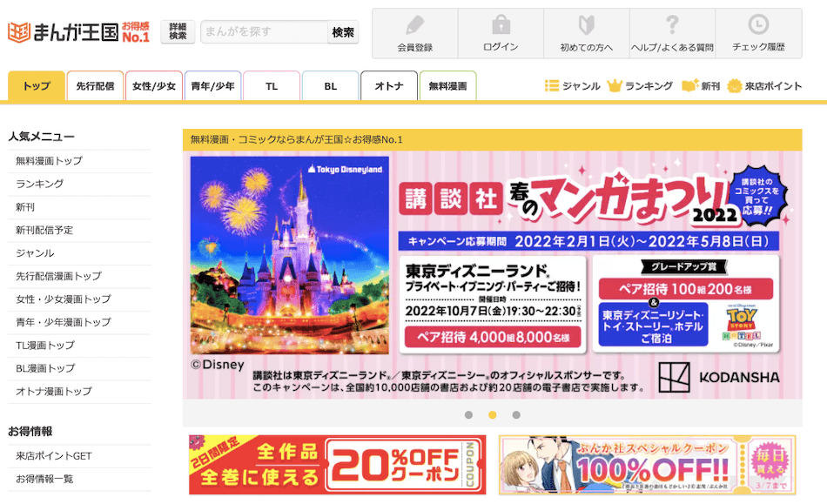Click the まんが王国 site logo
The height and width of the screenshot is (504, 827).
pos(79,32)
